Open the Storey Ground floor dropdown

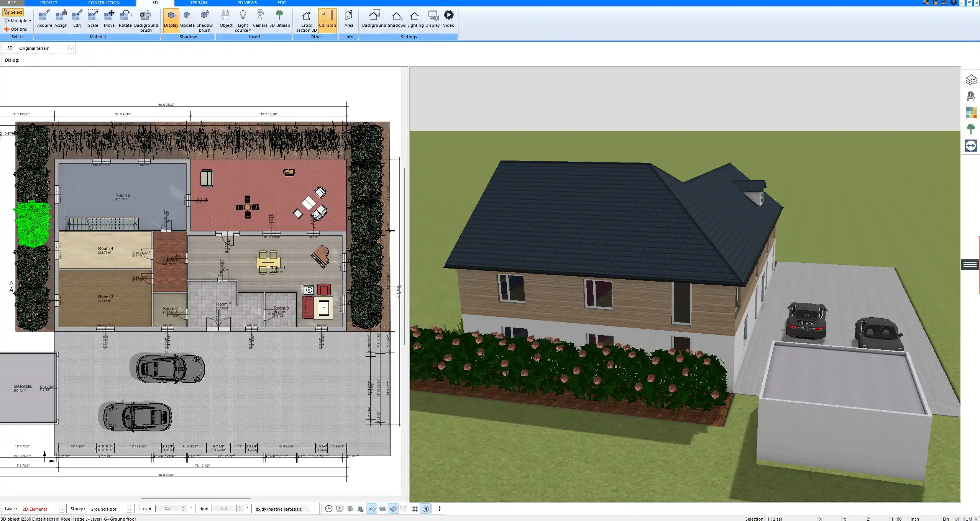point(130,509)
